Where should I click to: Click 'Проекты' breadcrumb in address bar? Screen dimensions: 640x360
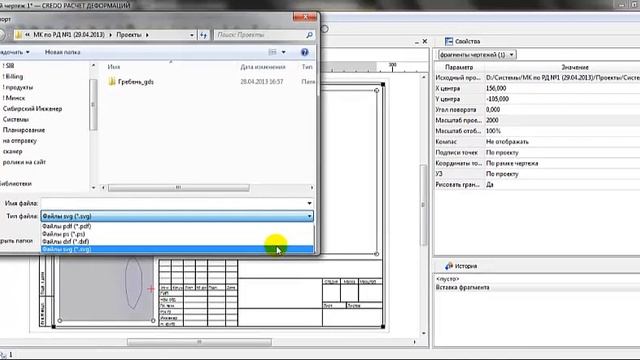tap(129, 35)
